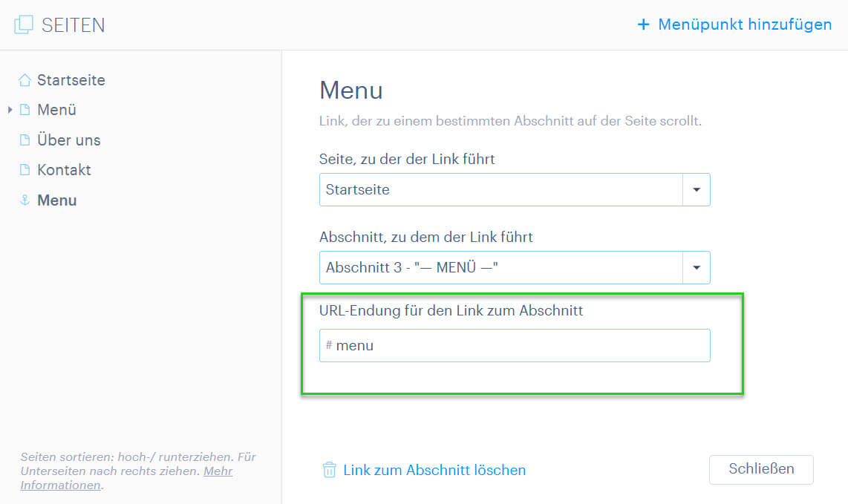Expand the Menü page tree arrow
Screen dimensions: 848x504
click(x=10, y=110)
